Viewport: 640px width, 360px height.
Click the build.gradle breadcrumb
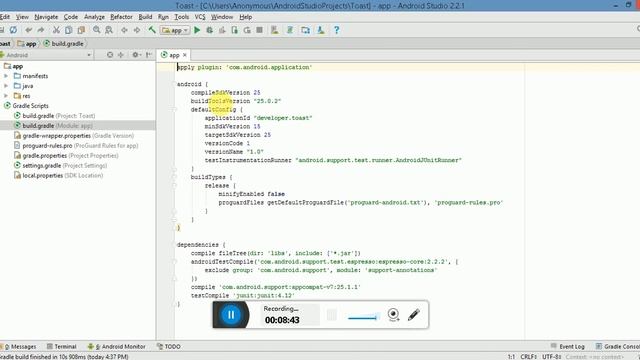[63, 44]
